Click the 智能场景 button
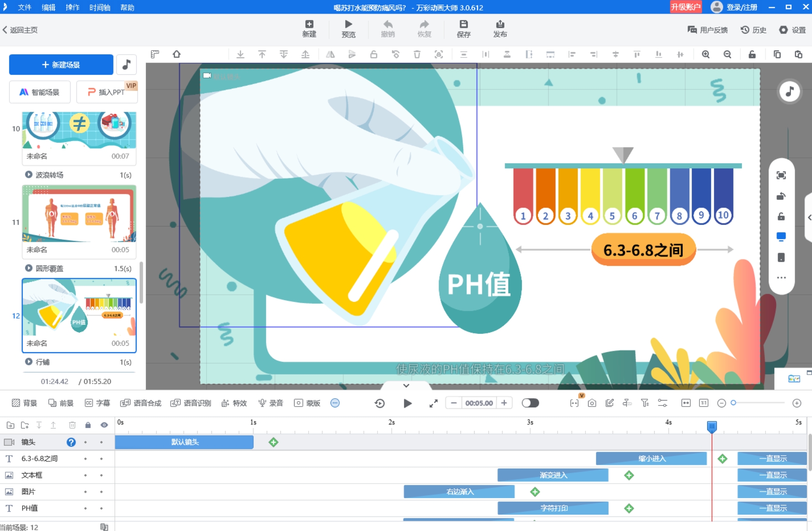The image size is (812, 531). tap(40, 92)
